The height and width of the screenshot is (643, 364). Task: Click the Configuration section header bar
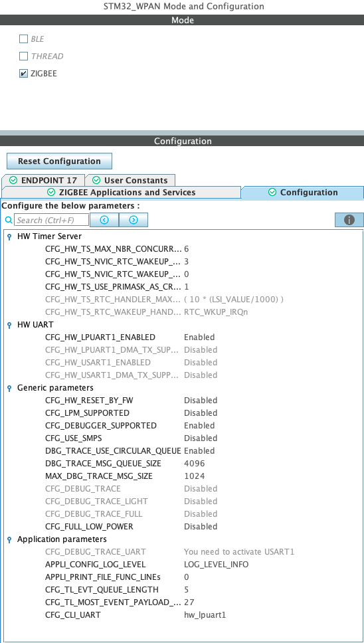pyautogui.click(x=182, y=141)
